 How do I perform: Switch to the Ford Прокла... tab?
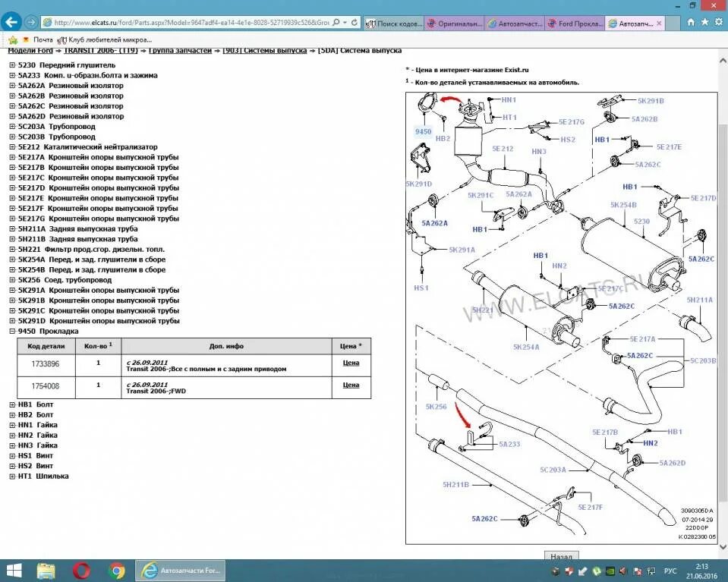(575, 23)
